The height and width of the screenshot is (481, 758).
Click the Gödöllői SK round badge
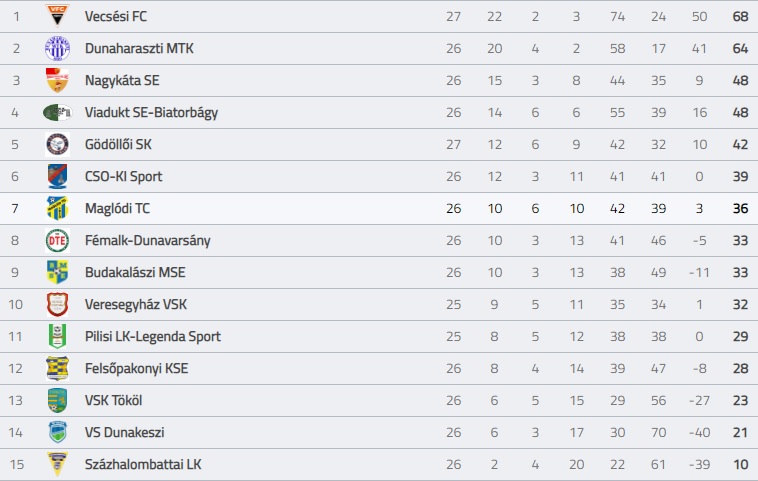(57, 145)
